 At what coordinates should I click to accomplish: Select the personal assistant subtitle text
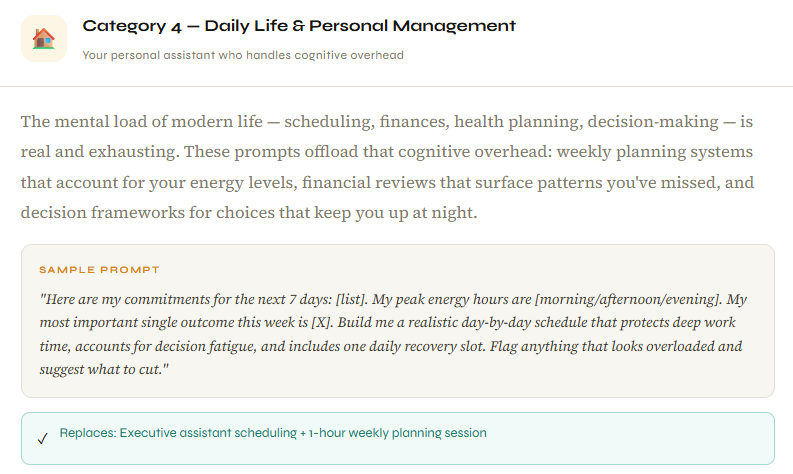243,55
